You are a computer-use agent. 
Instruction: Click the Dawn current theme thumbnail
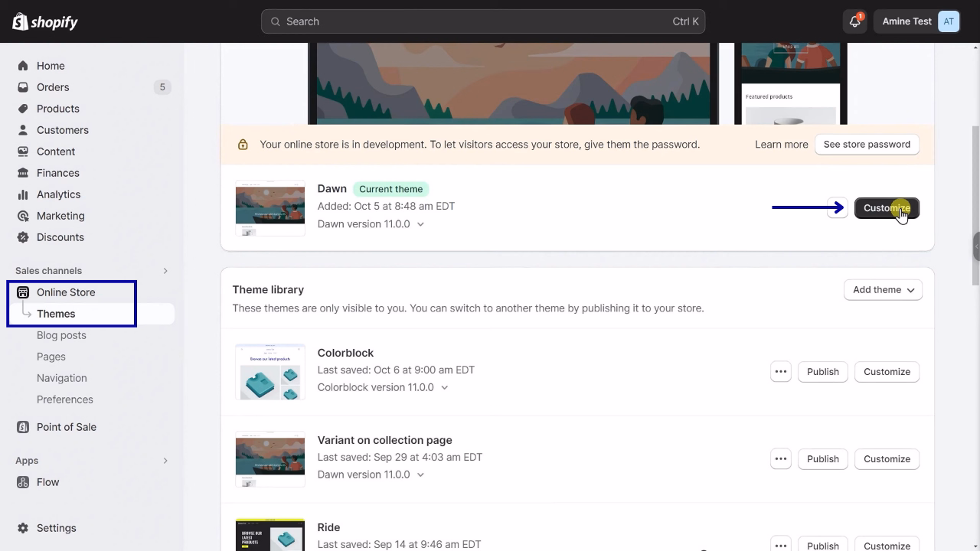270,208
